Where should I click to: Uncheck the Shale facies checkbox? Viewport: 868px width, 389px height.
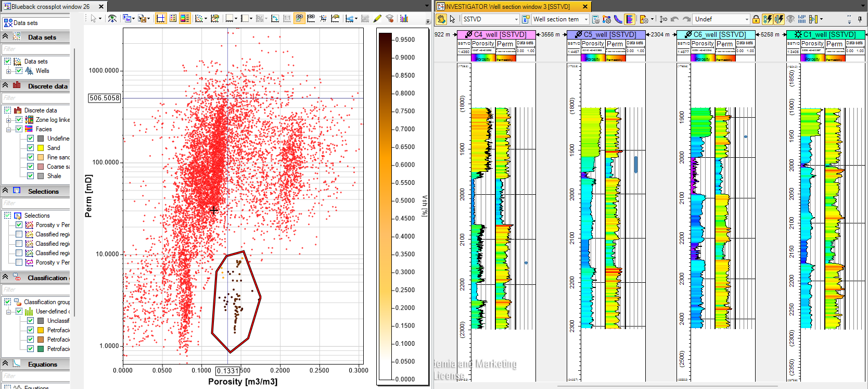pyautogui.click(x=31, y=176)
